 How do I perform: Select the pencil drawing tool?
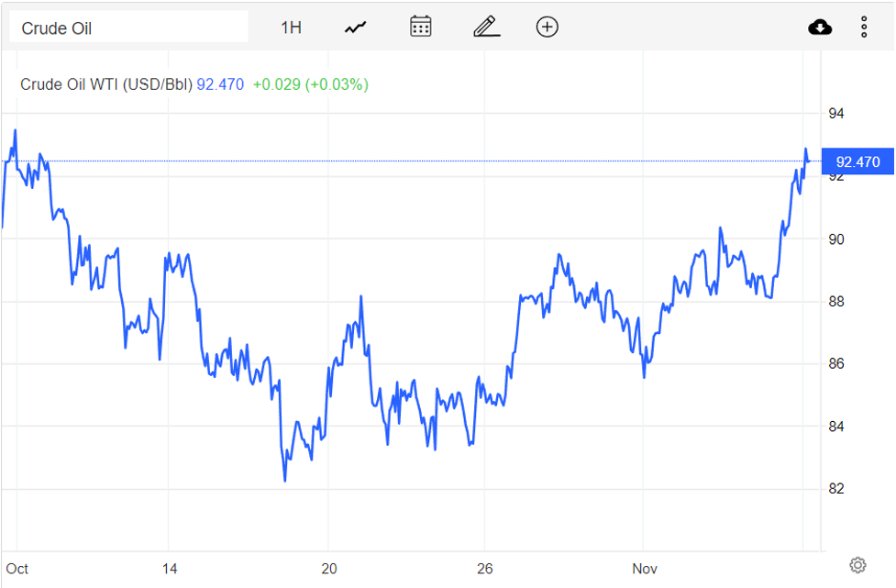486,27
